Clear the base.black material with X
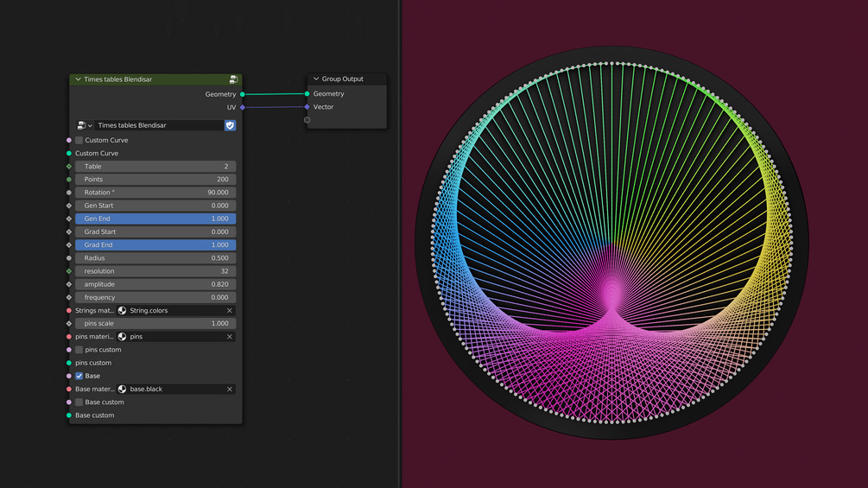 pos(230,389)
